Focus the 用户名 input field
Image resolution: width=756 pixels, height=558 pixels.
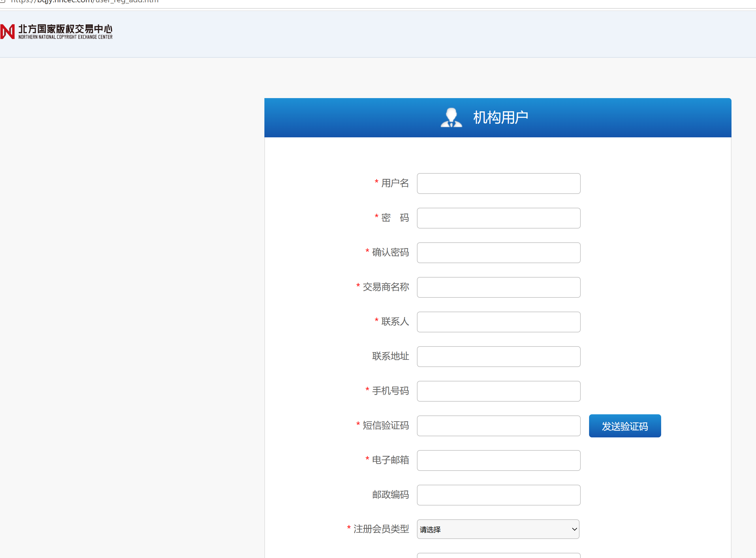pos(499,183)
